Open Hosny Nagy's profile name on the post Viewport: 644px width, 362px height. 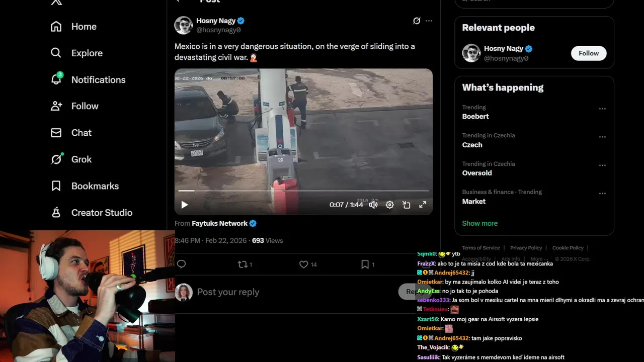(216, 21)
